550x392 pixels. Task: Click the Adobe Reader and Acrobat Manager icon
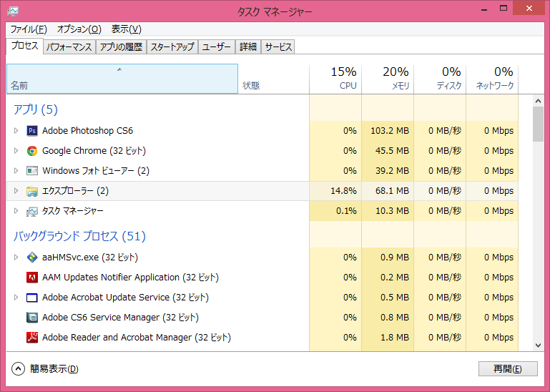32,337
